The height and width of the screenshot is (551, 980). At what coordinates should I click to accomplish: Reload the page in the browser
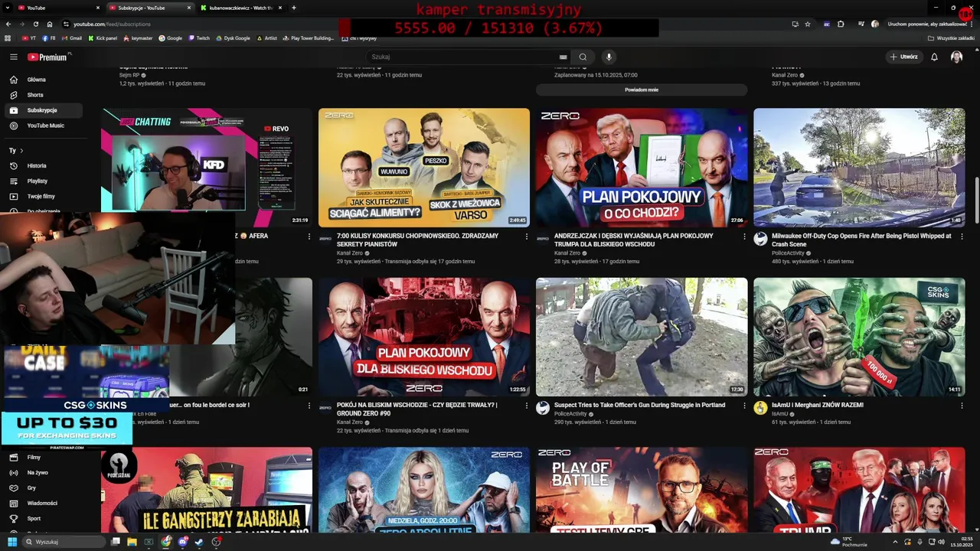click(x=36, y=24)
